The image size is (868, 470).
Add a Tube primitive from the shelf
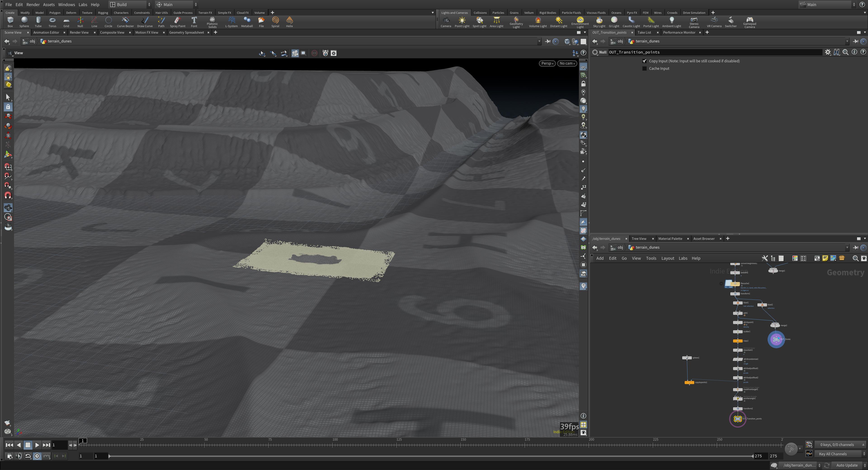[x=38, y=22]
